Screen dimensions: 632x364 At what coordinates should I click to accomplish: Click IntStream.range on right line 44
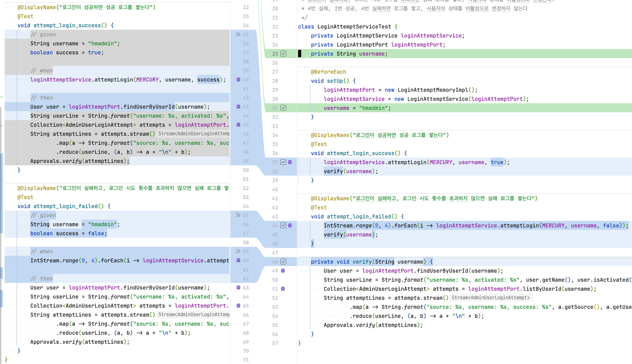pyautogui.click(x=347, y=225)
